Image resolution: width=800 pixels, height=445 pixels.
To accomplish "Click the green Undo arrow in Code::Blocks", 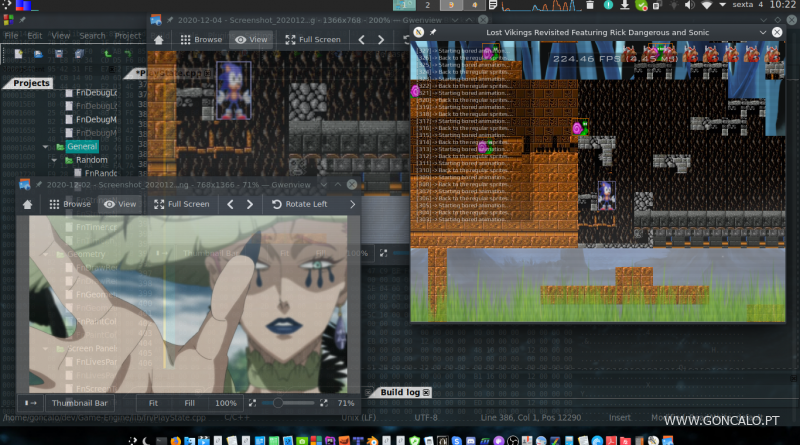I will coord(107,54).
